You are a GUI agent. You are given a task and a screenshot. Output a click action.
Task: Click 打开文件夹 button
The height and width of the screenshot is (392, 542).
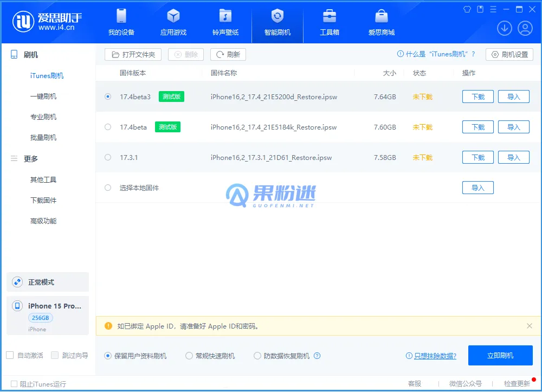coord(133,55)
